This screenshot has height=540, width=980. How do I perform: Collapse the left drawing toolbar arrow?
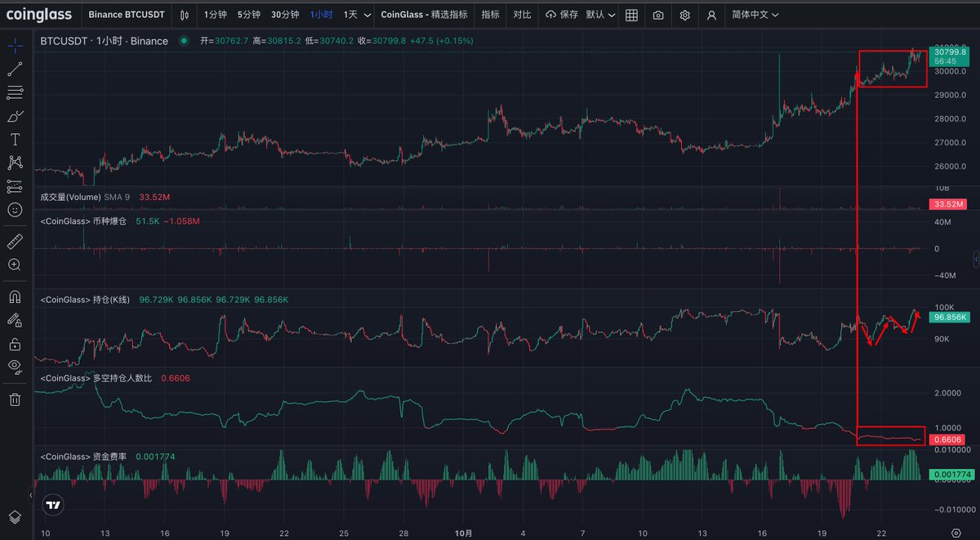click(33, 495)
